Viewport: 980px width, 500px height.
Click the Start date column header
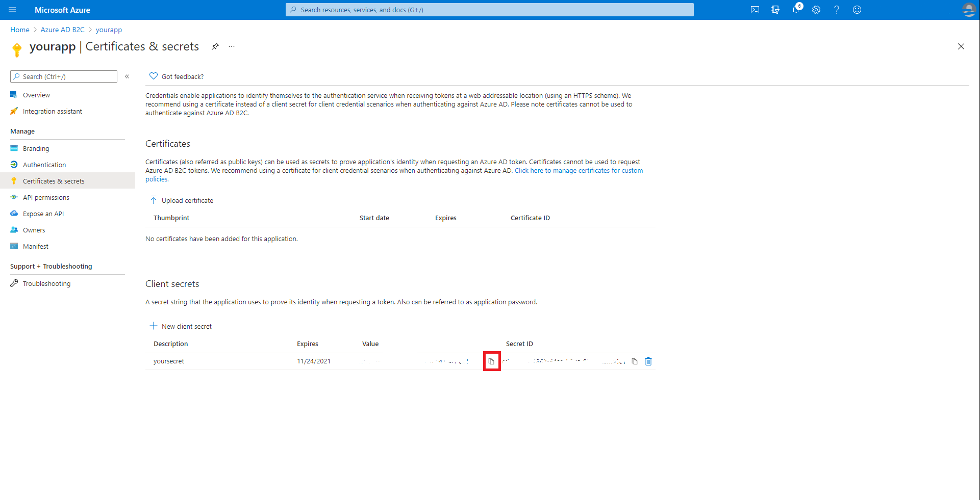pos(374,218)
